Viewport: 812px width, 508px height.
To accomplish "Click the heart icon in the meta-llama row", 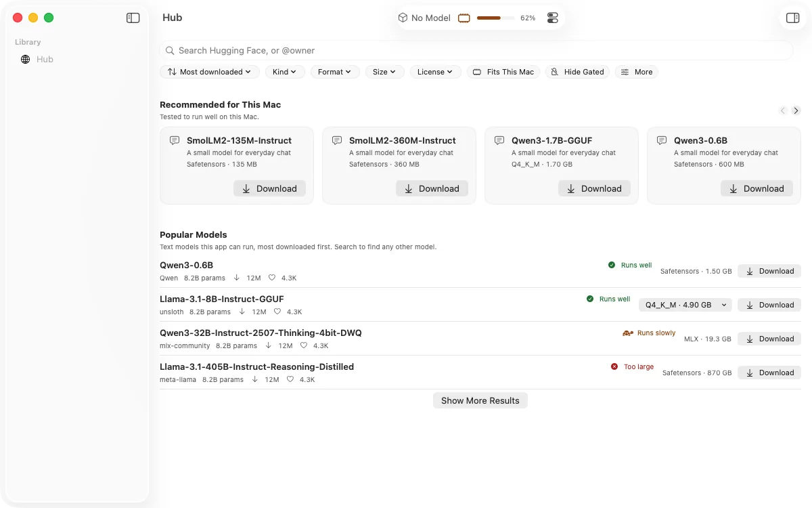I will pos(290,379).
